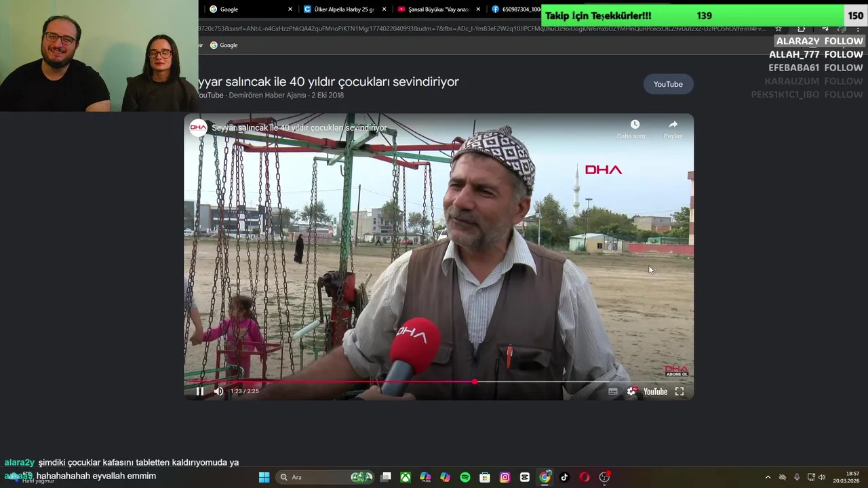Open OBS Studio from the taskbar

coord(604,477)
